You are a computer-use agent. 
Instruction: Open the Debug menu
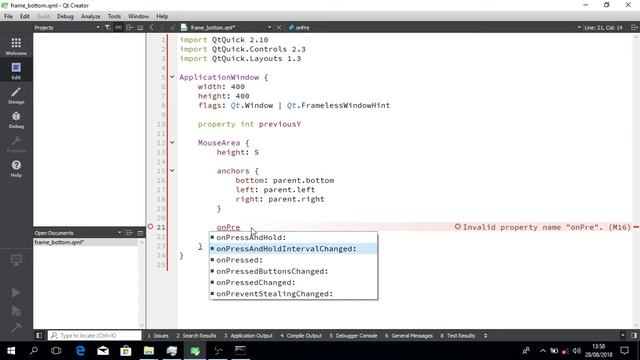point(65,16)
